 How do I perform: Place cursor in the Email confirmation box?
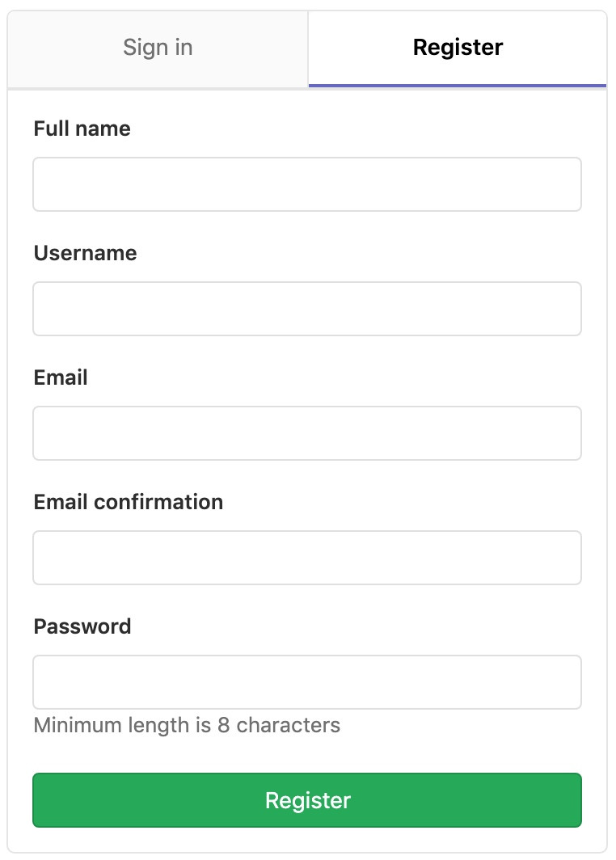[307, 558]
